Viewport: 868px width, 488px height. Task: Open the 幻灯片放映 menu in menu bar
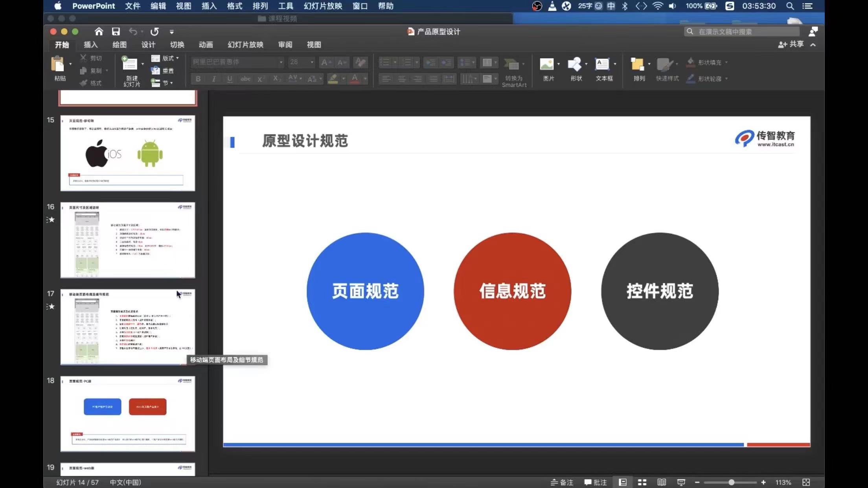(x=323, y=6)
